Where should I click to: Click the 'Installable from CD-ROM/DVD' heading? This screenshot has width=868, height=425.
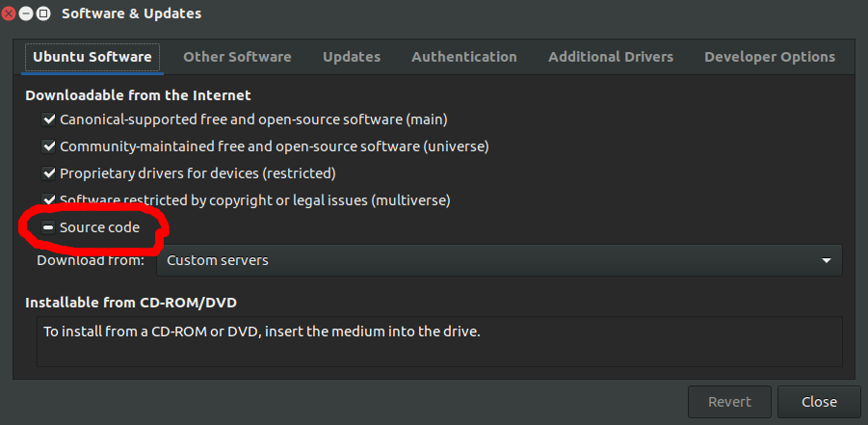pyautogui.click(x=131, y=303)
